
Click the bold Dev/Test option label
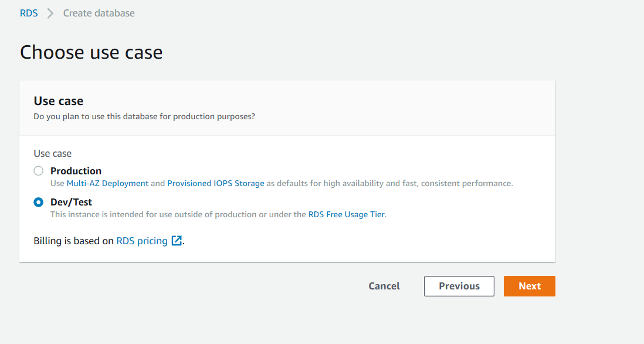71,202
